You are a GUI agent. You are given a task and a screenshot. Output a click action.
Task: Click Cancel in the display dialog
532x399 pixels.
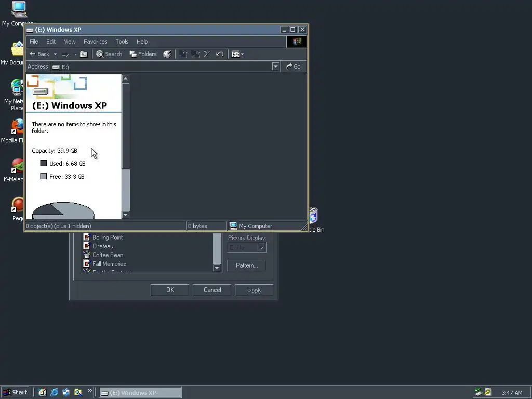[212, 290]
